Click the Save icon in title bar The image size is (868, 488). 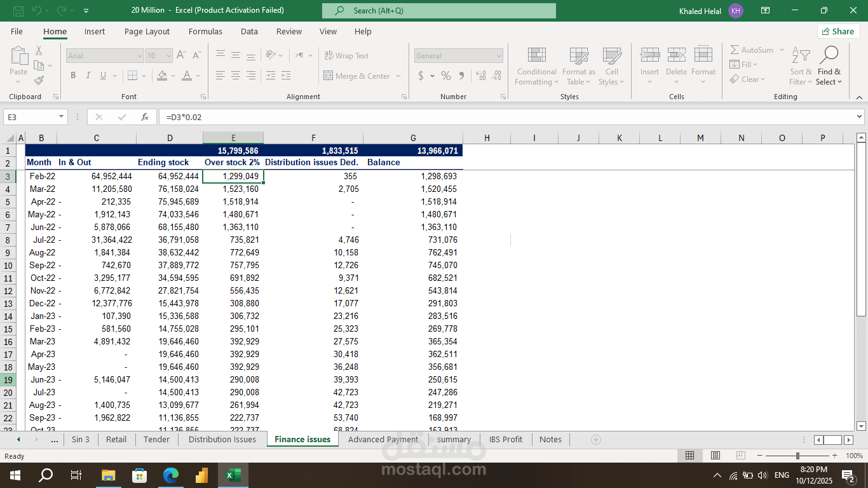(x=18, y=11)
